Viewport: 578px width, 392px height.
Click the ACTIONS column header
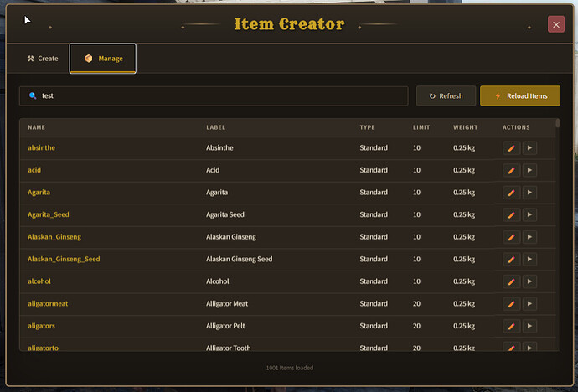pyautogui.click(x=516, y=127)
